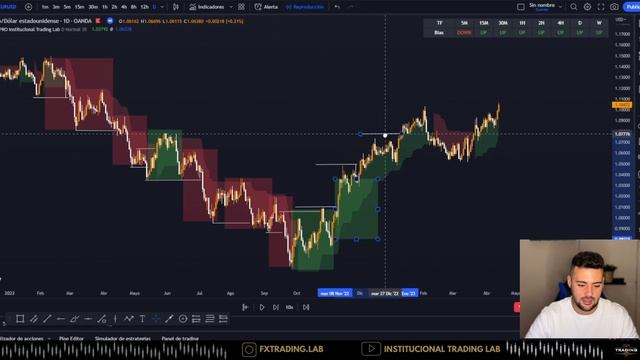Select the Text tool
Viewport: 640px width, 360px height.
tap(142, 319)
